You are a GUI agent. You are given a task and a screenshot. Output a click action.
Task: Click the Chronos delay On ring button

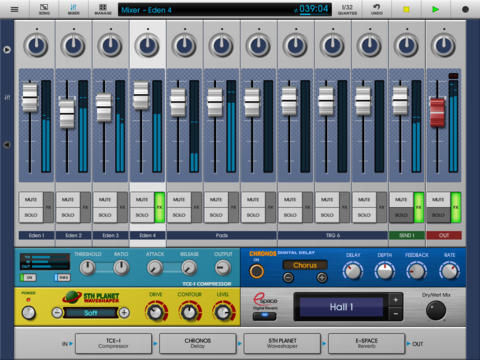(x=256, y=271)
